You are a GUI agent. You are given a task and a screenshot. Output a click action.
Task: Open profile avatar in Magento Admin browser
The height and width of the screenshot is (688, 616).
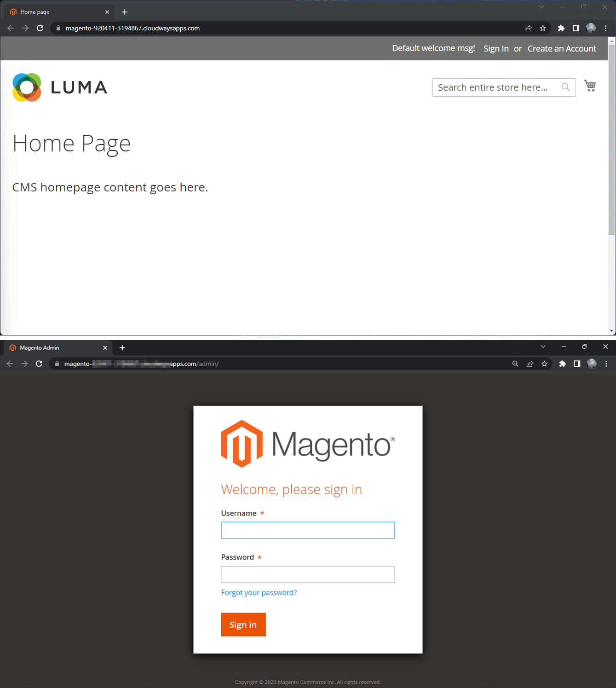pos(592,364)
